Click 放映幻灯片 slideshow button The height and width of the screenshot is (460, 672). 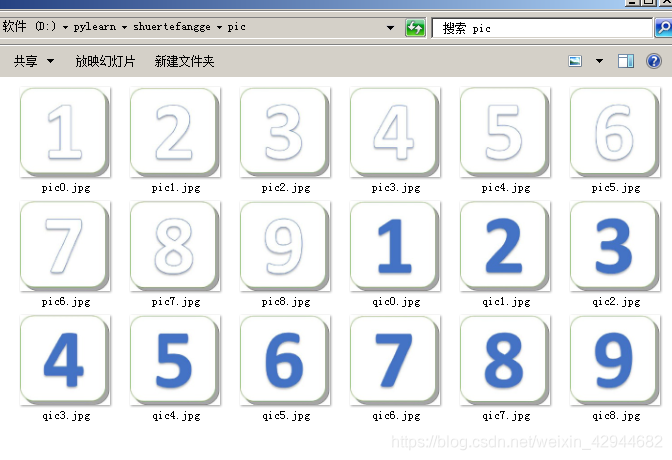click(x=105, y=61)
